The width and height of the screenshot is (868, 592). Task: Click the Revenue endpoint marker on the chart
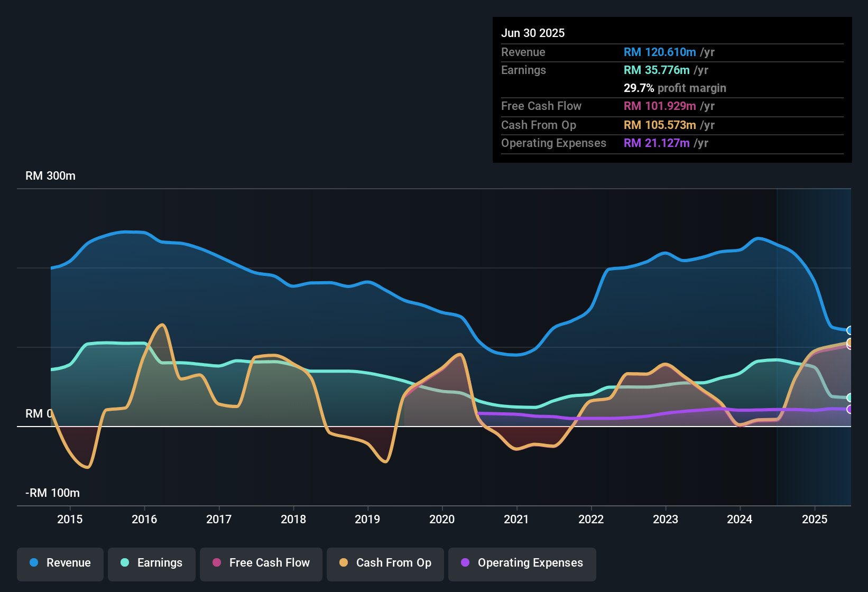pyautogui.click(x=850, y=330)
